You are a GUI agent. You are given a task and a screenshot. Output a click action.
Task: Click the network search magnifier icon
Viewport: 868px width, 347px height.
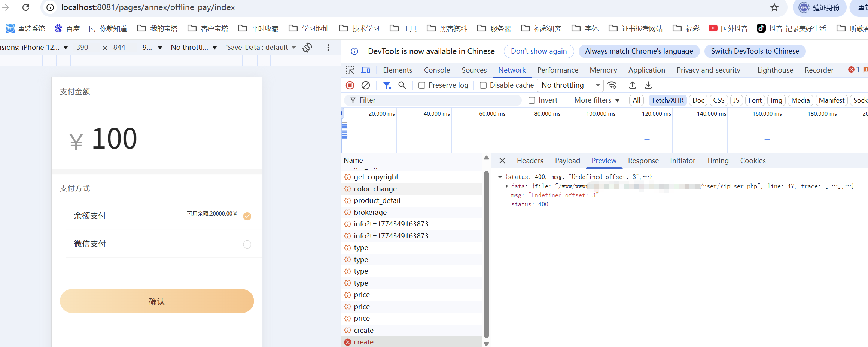pyautogui.click(x=402, y=85)
